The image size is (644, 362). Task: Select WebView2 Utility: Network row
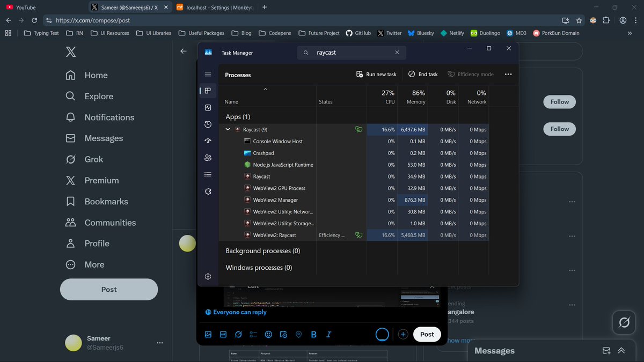[354, 212]
